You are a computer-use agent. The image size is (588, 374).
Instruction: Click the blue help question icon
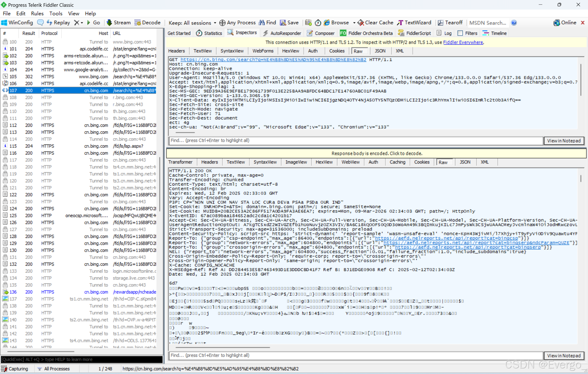[514, 22]
